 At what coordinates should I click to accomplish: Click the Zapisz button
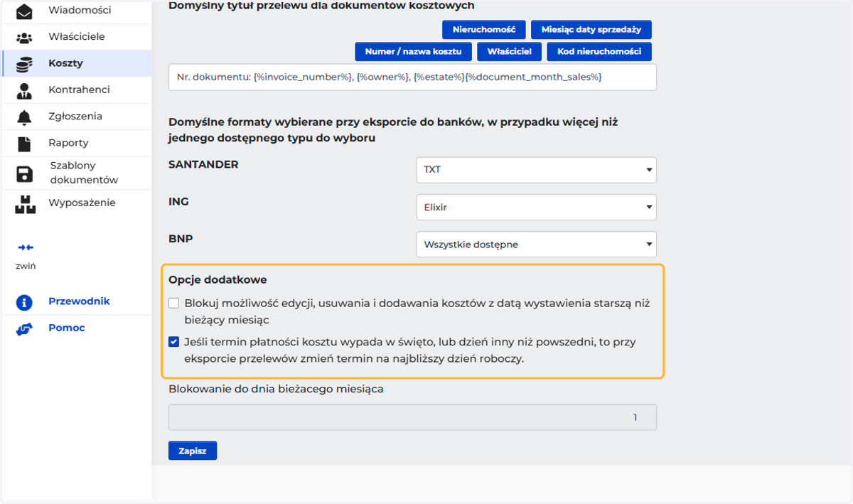pos(193,451)
